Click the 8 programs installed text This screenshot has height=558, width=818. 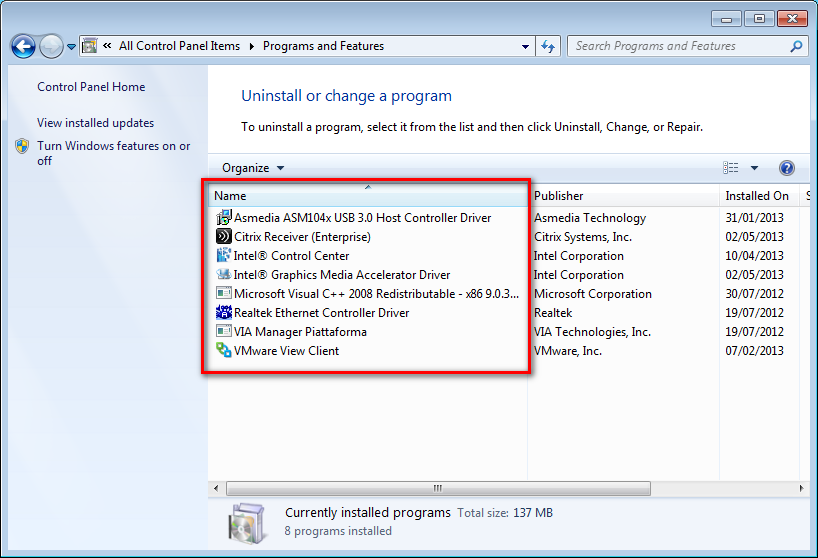point(338,531)
